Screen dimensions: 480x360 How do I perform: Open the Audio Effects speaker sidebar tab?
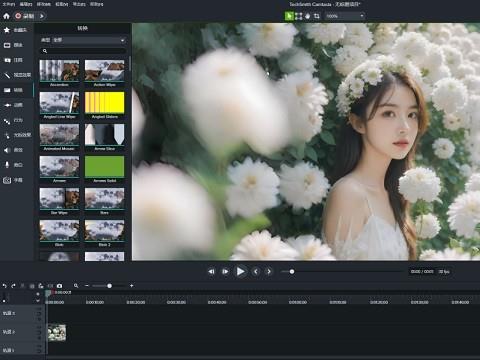coord(16,150)
